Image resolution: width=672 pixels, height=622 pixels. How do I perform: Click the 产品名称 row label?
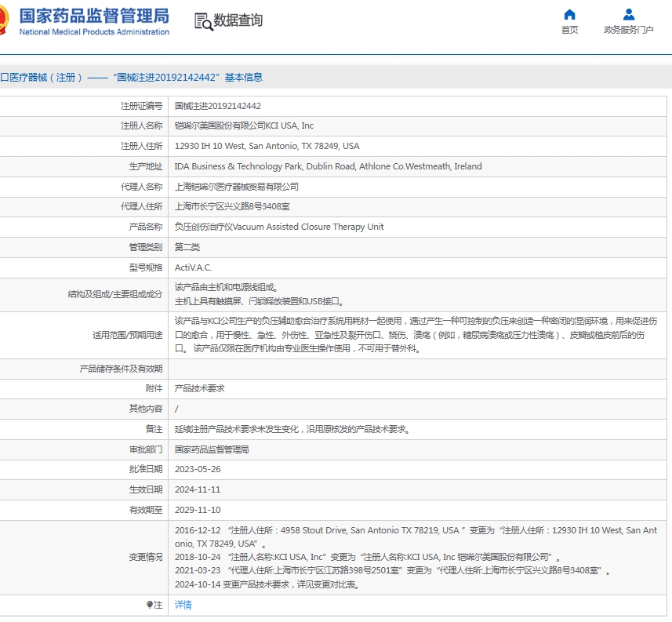146,227
